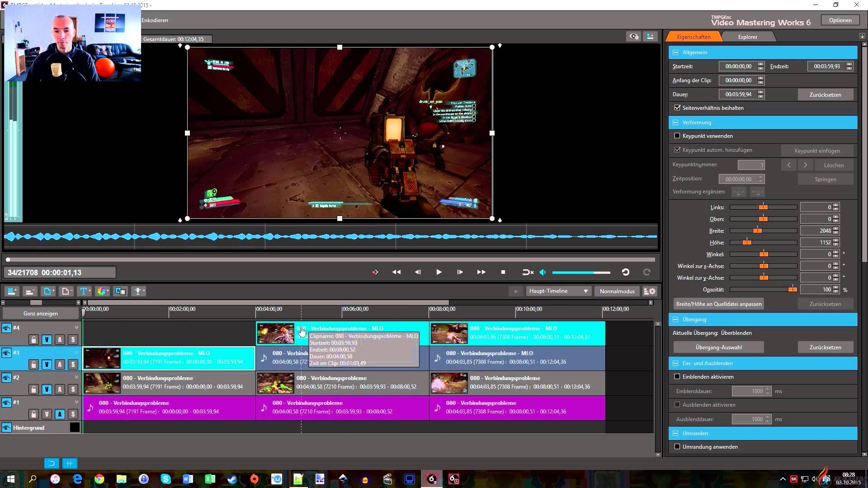The image size is (868, 488).
Task: Click the undo circular arrow icon
Action: [x=626, y=272]
